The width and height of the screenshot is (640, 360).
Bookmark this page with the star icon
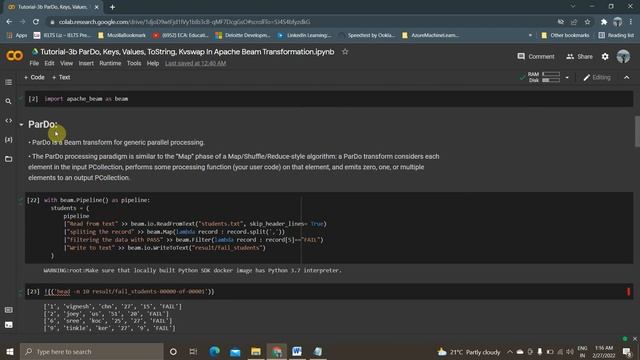click(x=587, y=22)
